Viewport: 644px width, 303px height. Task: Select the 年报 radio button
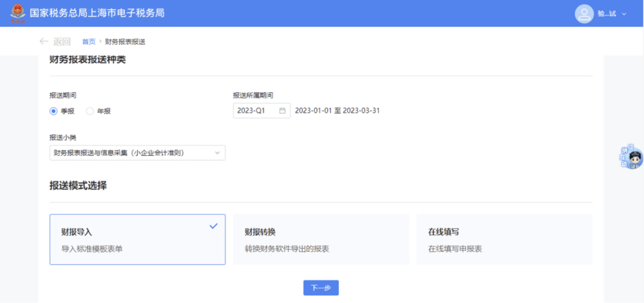click(x=90, y=111)
